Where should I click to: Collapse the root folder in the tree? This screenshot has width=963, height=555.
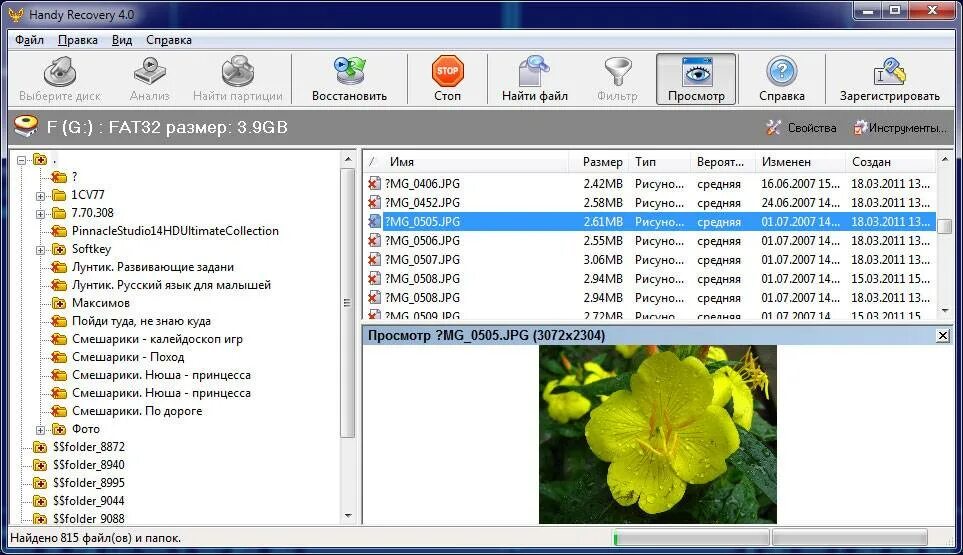[x=22, y=160]
